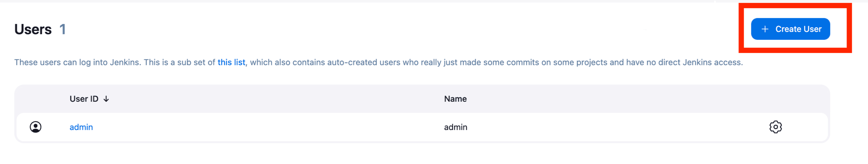Open the admin user ID link
Screen dimensions: 868x164
81,127
